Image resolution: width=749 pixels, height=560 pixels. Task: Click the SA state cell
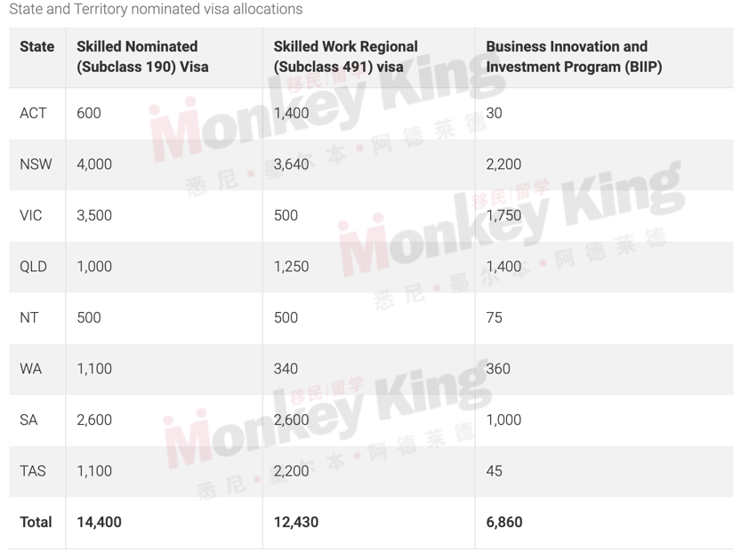pyautogui.click(x=28, y=420)
